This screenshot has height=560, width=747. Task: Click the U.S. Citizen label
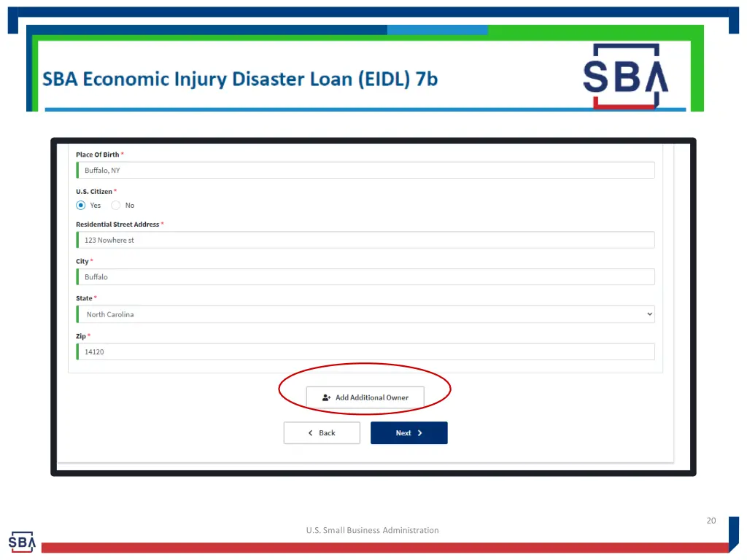[94, 192]
